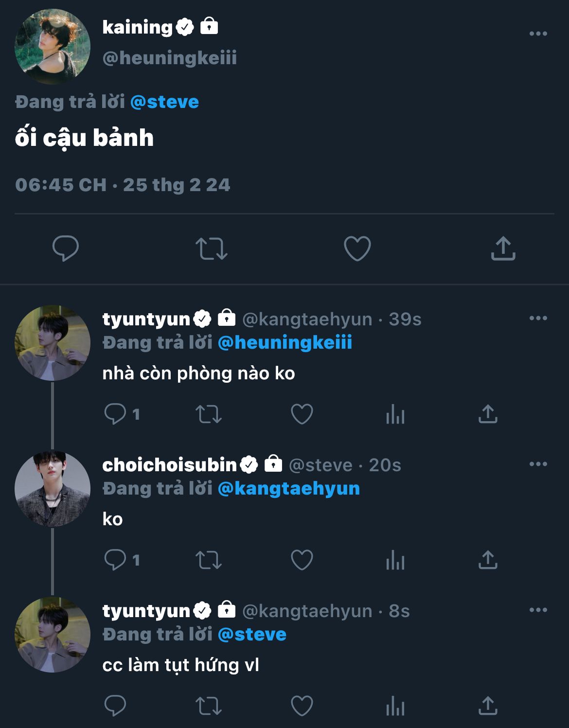This screenshot has width=569, height=728.
Task: Like choichoisubin's 'ko' reply
Action: click(x=302, y=560)
